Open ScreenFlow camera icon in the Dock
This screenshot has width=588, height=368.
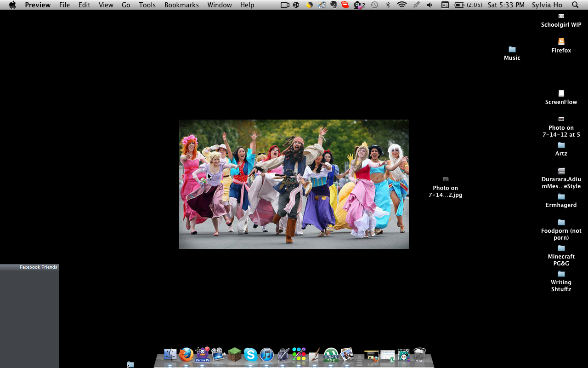[218, 354]
